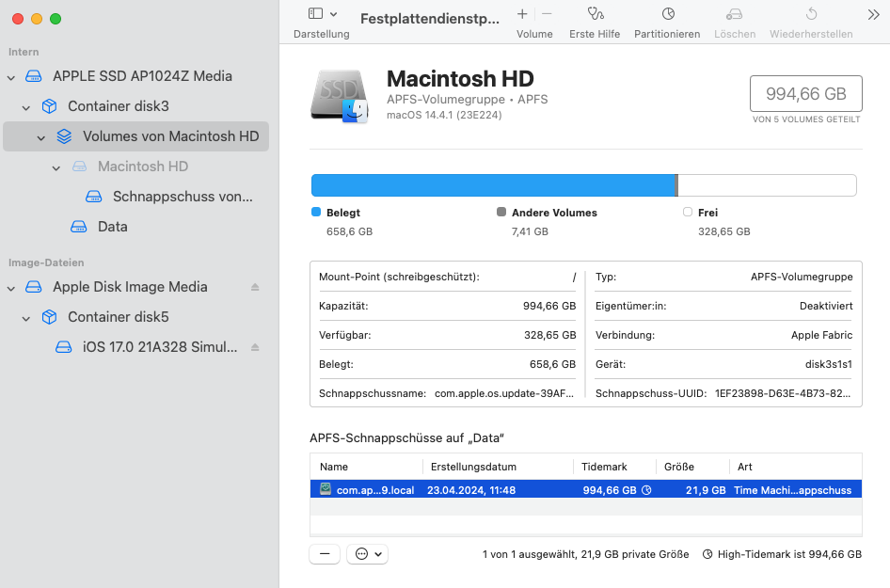Image resolution: width=890 pixels, height=588 pixels.
Task: Select Schnappschuss von... in sidebar
Action: click(x=135, y=197)
